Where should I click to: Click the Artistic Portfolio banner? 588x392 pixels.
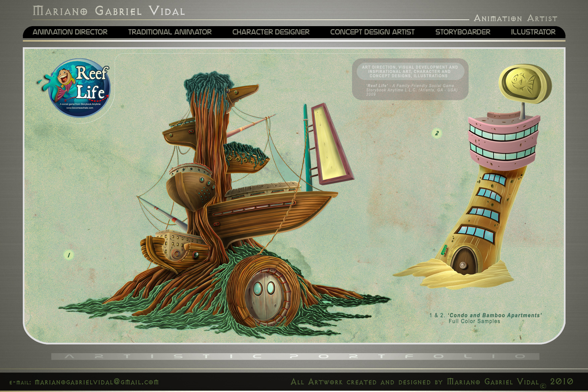pos(295,356)
